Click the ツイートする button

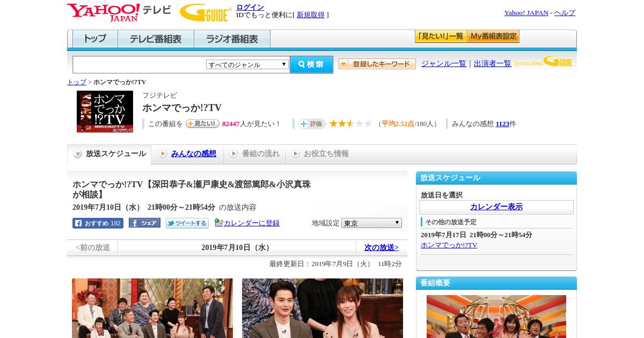[x=187, y=223]
